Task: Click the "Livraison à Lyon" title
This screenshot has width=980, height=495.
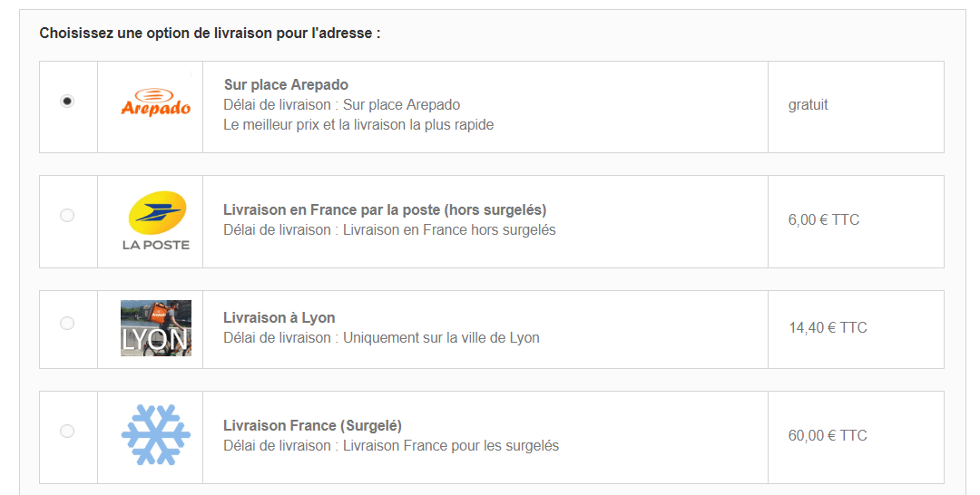Action: tap(279, 318)
